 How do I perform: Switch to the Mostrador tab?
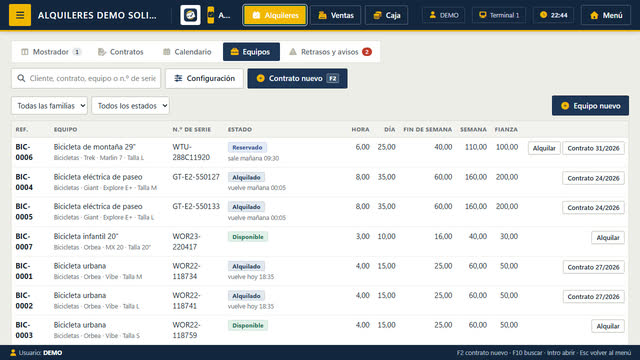[51, 52]
